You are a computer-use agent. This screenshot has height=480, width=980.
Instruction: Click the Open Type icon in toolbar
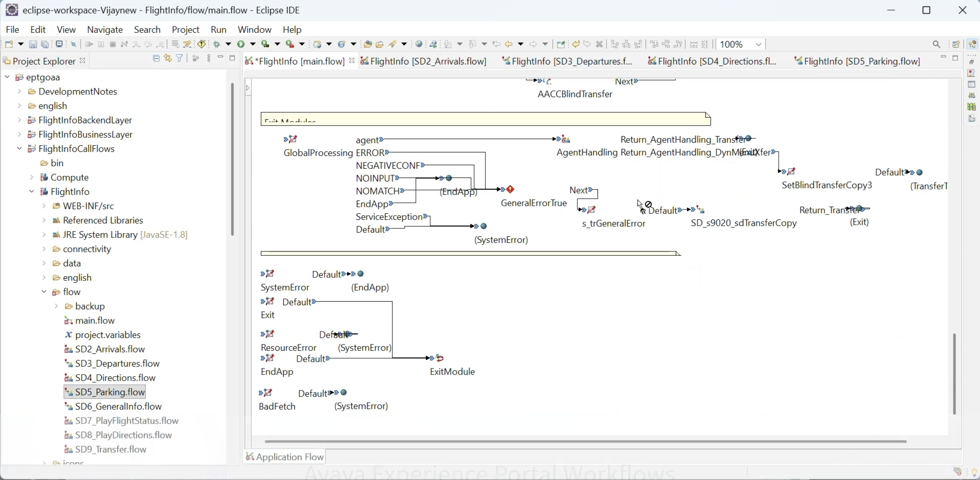click(x=367, y=44)
